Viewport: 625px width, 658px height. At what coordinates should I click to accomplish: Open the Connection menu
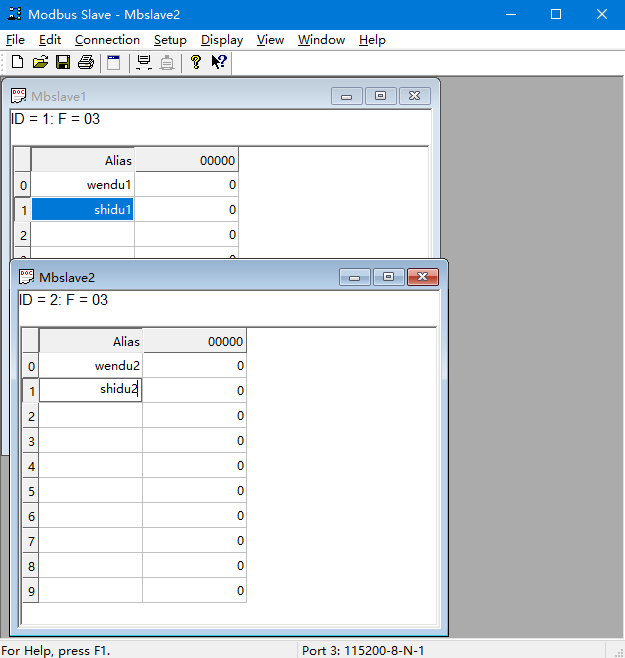[107, 40]
